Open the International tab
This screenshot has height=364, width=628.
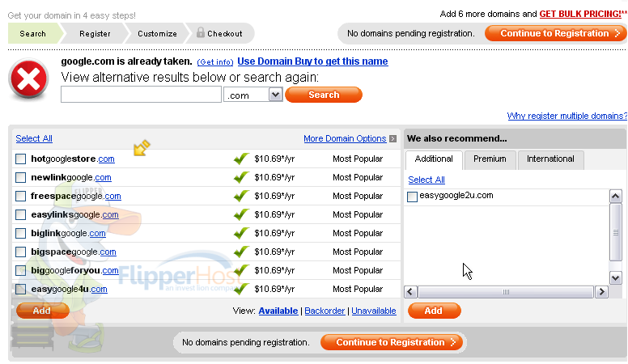(x=550, y=159)
